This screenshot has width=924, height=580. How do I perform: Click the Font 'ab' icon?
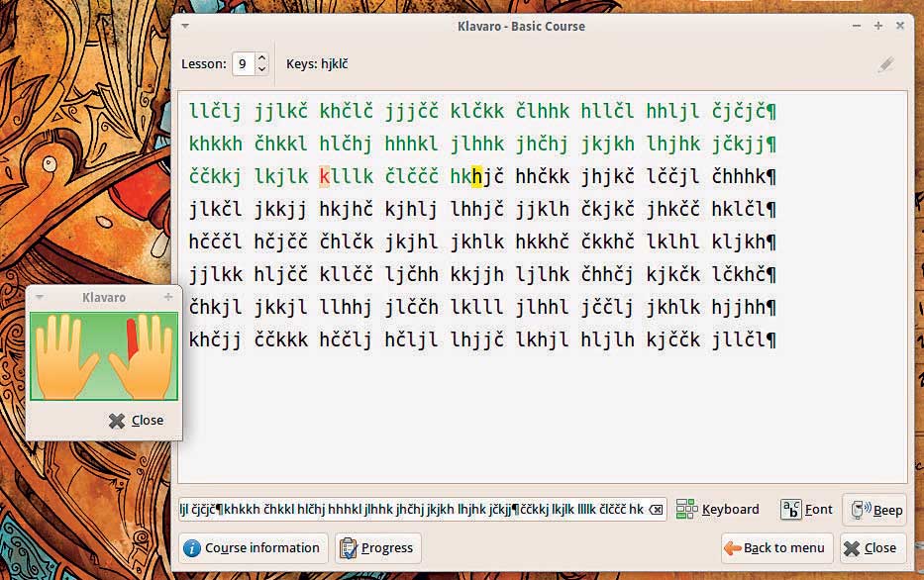point(790,510)
